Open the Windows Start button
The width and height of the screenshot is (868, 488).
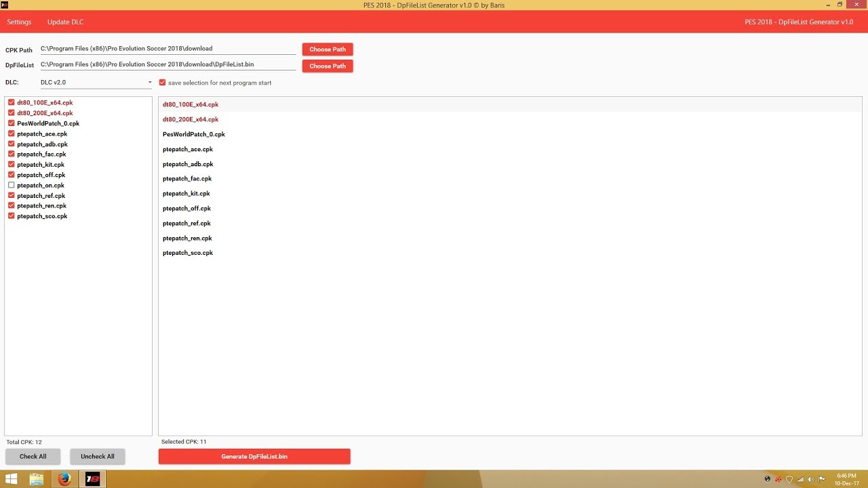tap(12, 479)
